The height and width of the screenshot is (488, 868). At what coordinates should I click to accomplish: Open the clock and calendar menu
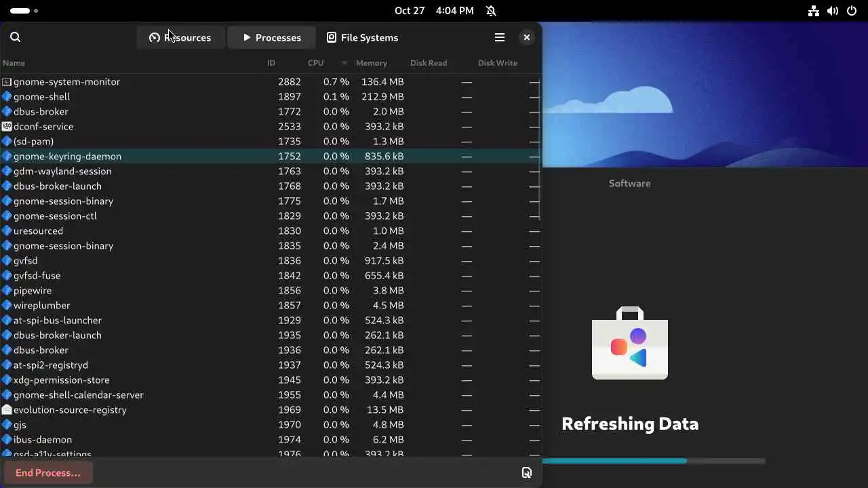[434, 11]
